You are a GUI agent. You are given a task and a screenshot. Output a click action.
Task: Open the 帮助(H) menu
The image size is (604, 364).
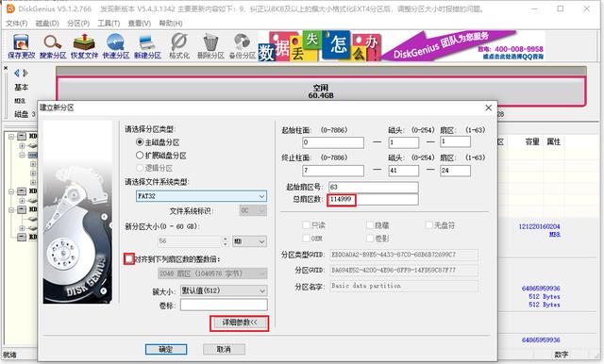[171, 24]
